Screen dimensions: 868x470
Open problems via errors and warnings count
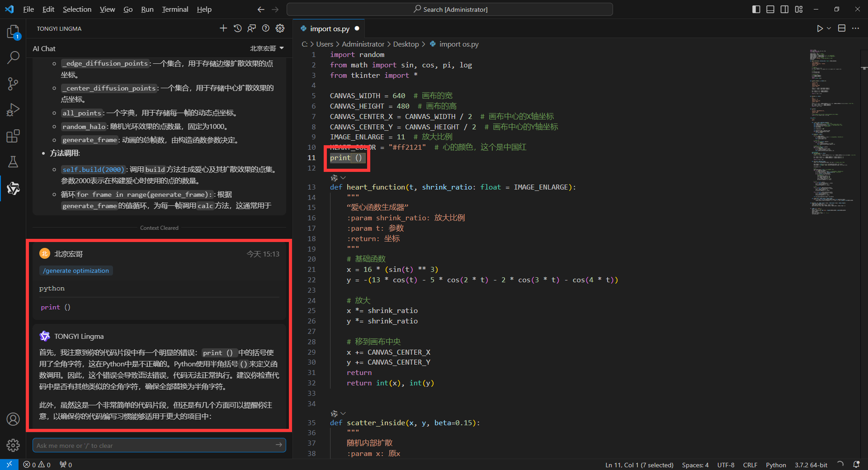click(37, 465)
